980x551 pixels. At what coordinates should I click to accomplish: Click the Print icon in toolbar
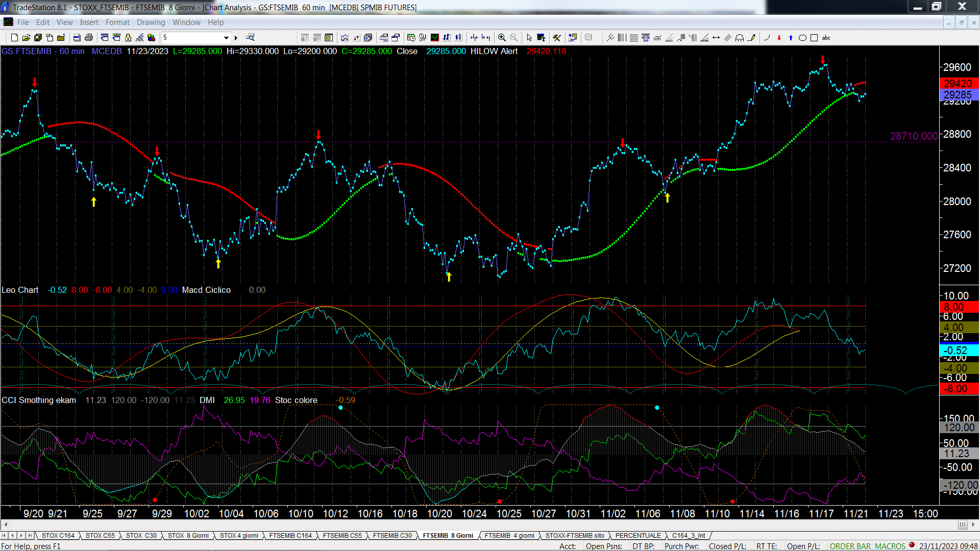pyautogui.click(x=88, y=38)
